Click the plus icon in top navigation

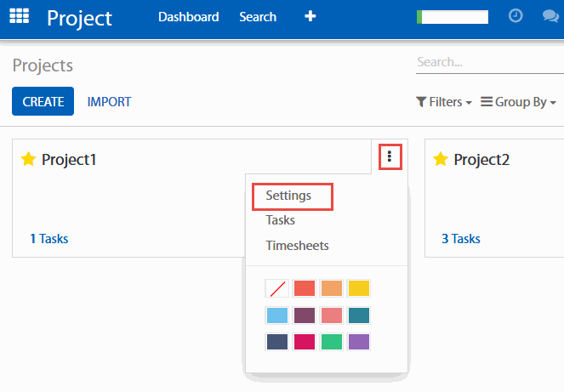pos(310,16)
